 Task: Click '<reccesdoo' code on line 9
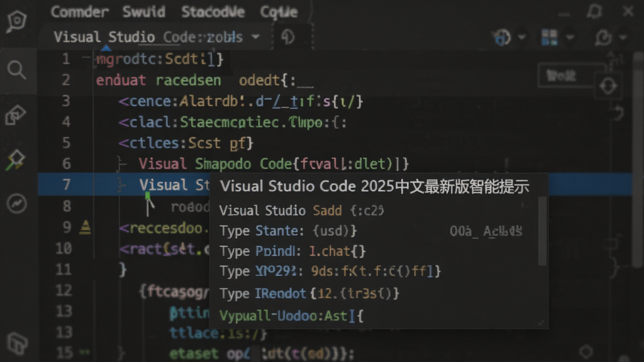click(160, 228)
